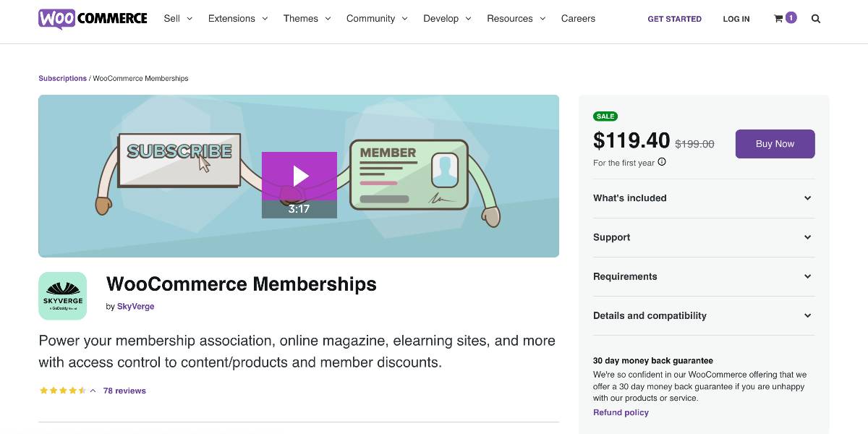Screen dimensions: 868x434
Task: Open site search magnifier
Action: click(816, 19)
